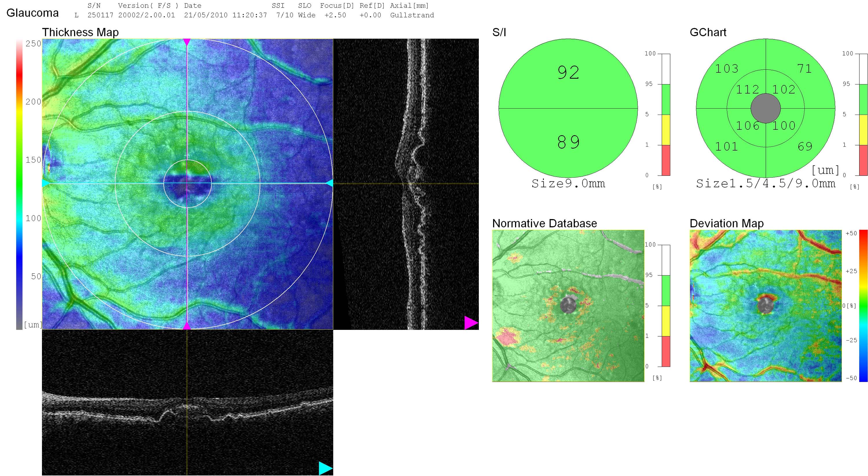The height and width of the screenshot is (476, 868).
Task: Open the Deviation Map image
Action: point(766,306)
